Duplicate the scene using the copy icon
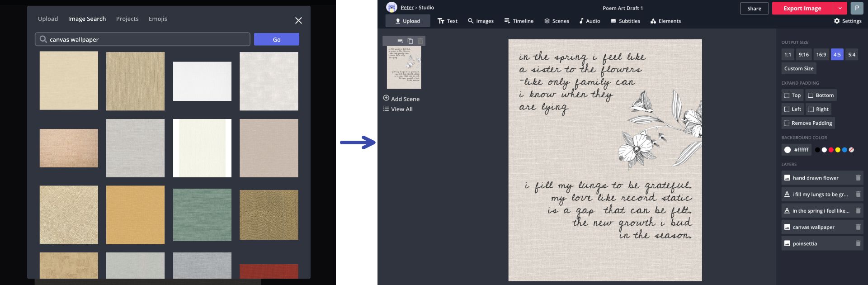This screenshot has width=868, height=285. click(410, 41)
